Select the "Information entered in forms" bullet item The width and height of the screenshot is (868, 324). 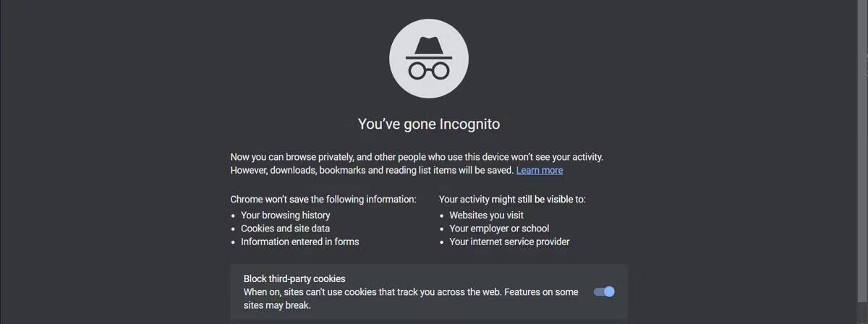coord(299,242)
